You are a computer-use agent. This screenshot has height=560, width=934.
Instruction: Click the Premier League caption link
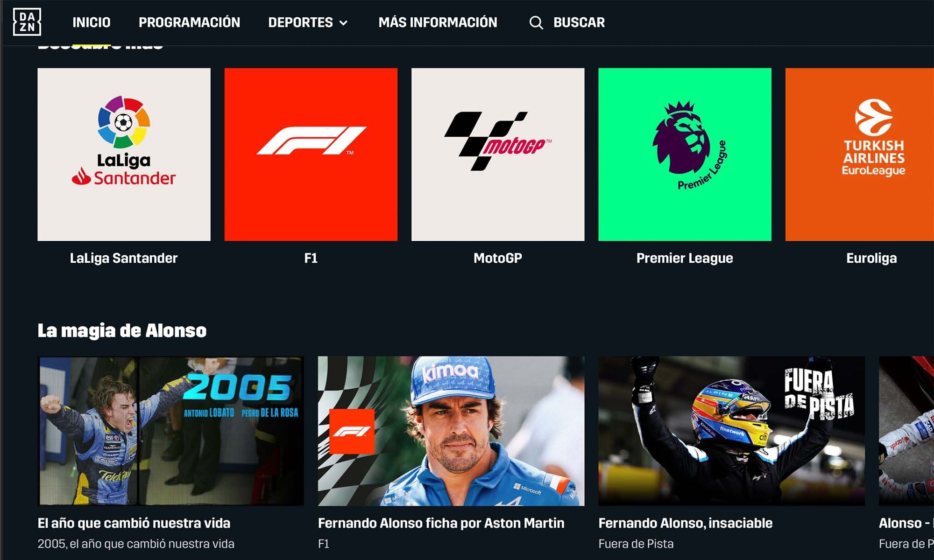tap(685, 258)
